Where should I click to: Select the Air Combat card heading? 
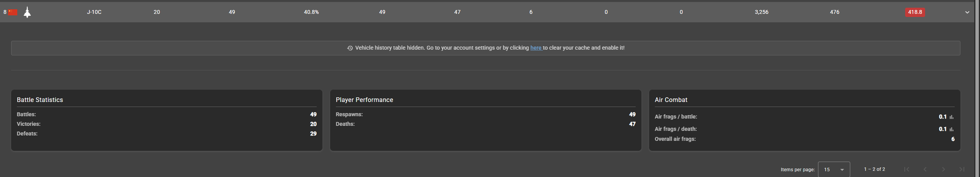pos(671,100)
